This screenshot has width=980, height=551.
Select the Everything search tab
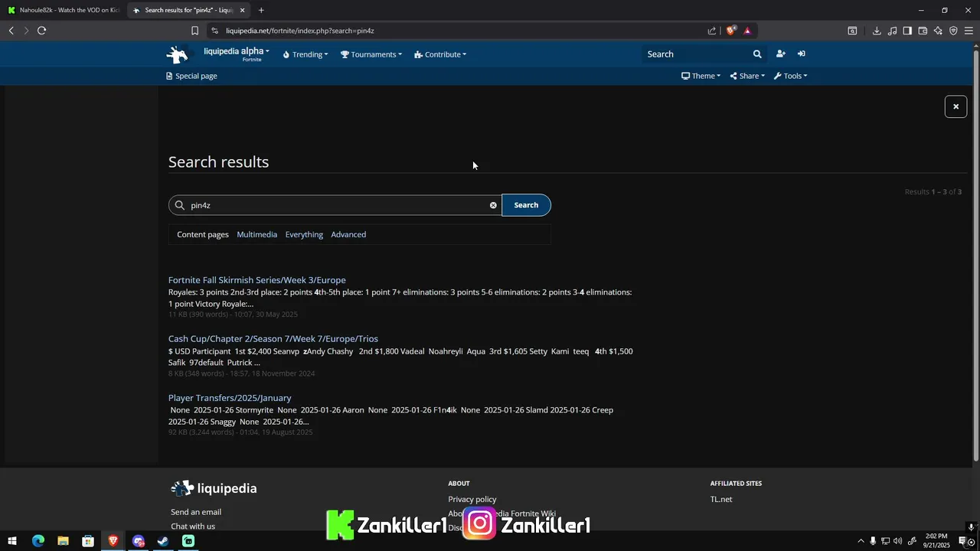pyautogui.click(x=304, y=234)
